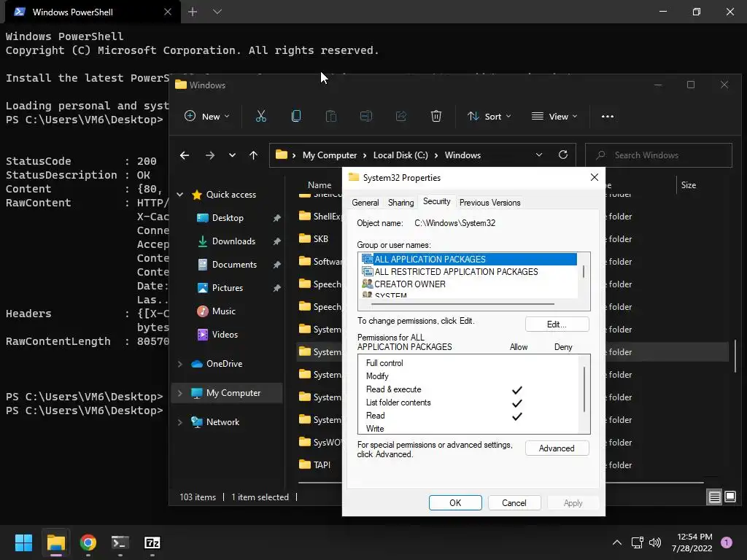The width and height of the screenshot is (747, 560).
Task: Open Pictures in Quick access
Action: coord(228,287)
